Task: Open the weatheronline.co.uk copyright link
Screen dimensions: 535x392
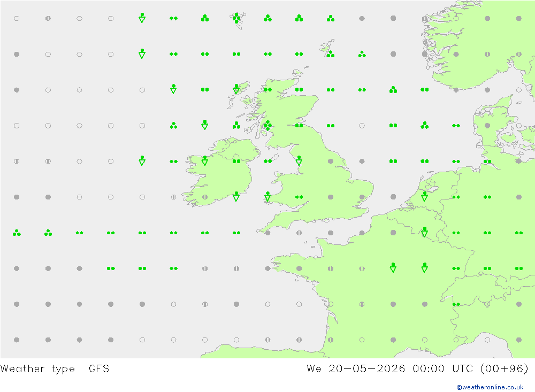Action: (x=490, y=387)
